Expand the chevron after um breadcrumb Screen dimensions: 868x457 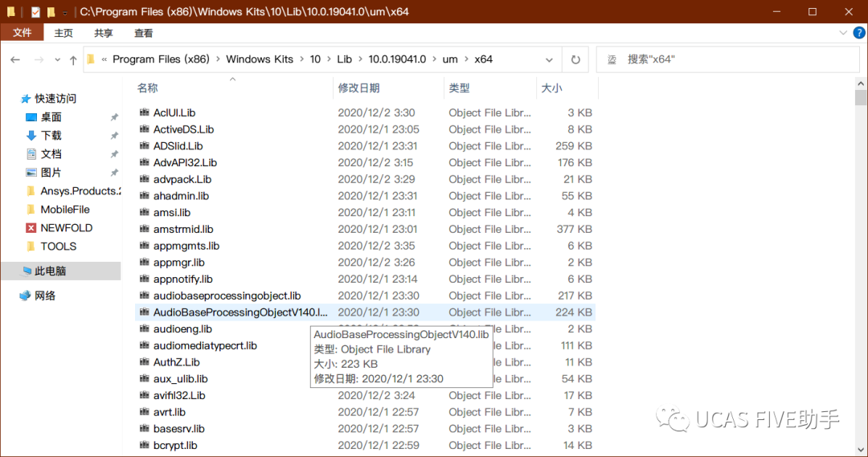click(466, 59)
